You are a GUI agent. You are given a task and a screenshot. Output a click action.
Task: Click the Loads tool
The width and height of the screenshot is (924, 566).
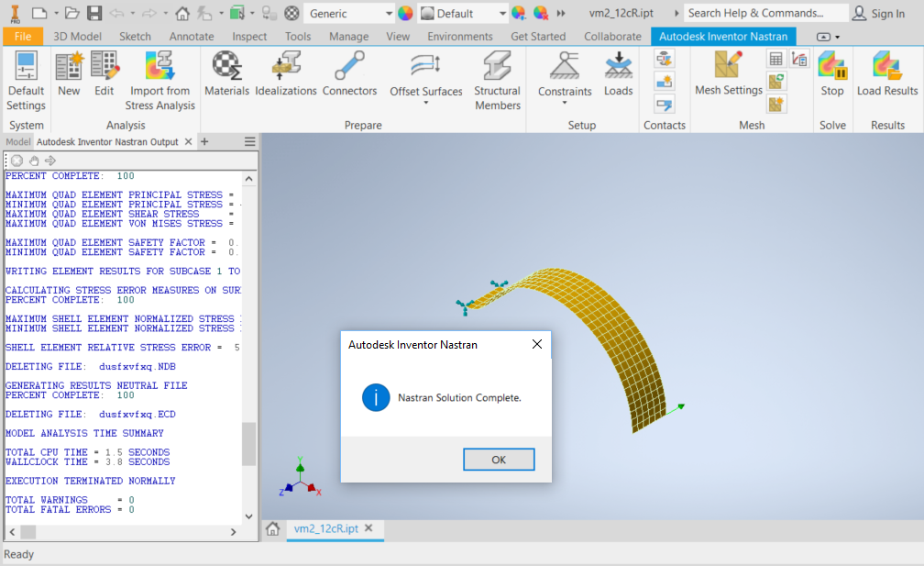tap(618, 74)
